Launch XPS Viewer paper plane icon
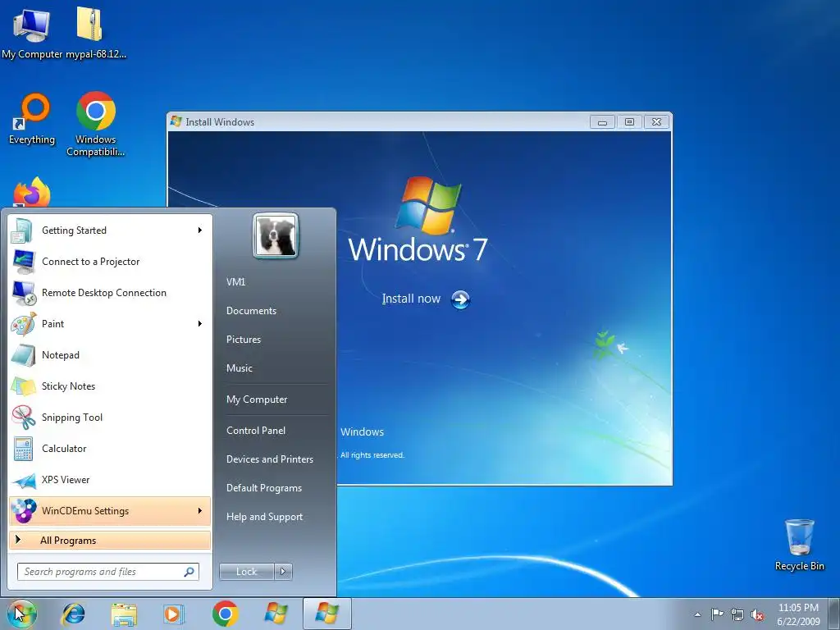The width and height of the screenshot is (840, 630). pyautogui.click(x=23, y=480)
